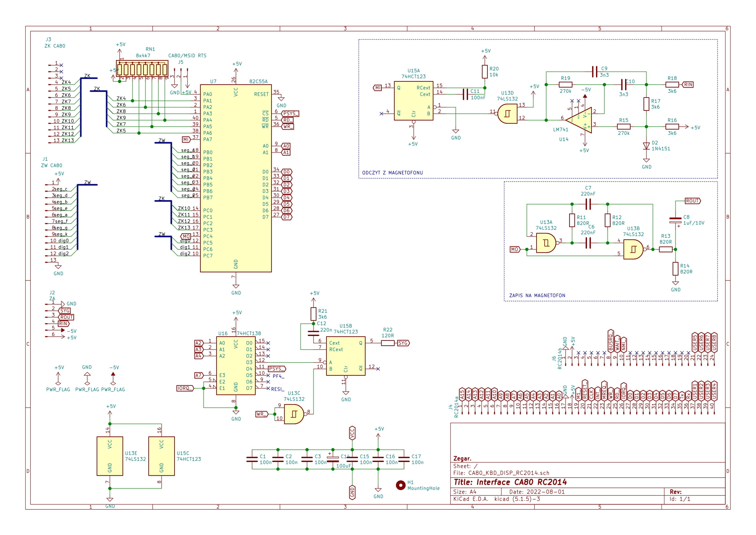This screenshot has width=756, height=535.
Task: Click the 74HCT138 decoder U16 body
Action: 236,365
